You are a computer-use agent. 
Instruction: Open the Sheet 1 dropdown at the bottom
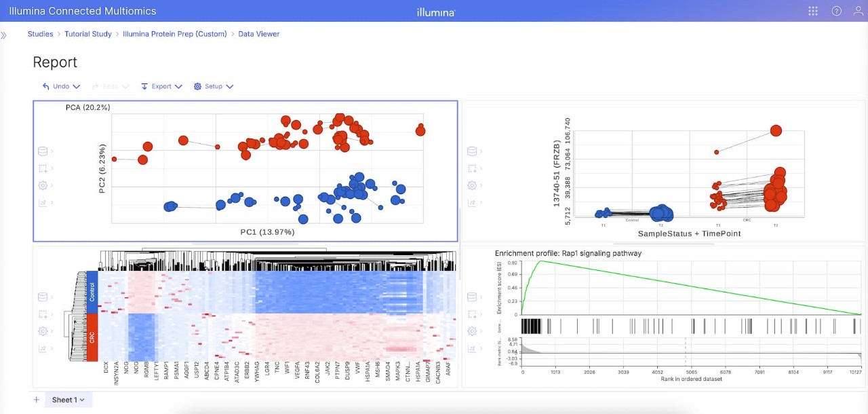81,400
